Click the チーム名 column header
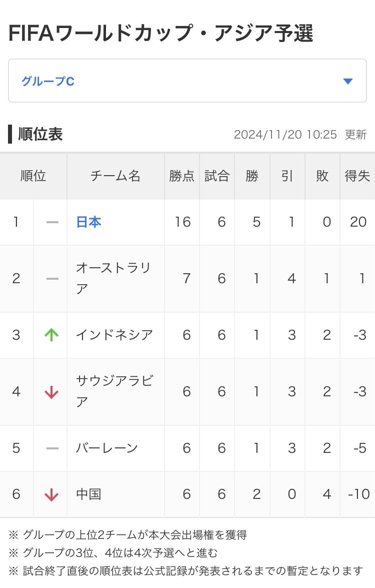 (115, 176)
